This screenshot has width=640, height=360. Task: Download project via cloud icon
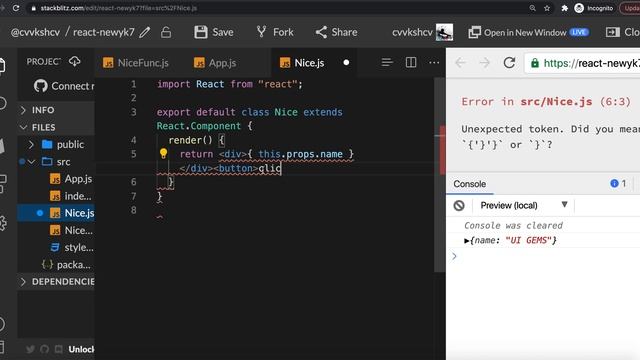point(75,62)
